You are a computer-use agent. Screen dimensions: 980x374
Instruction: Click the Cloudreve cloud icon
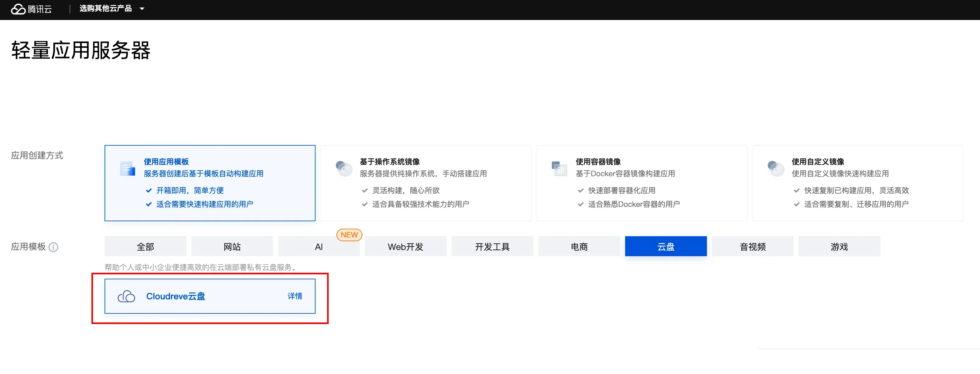pyautogui.click(x=126, y=296)
